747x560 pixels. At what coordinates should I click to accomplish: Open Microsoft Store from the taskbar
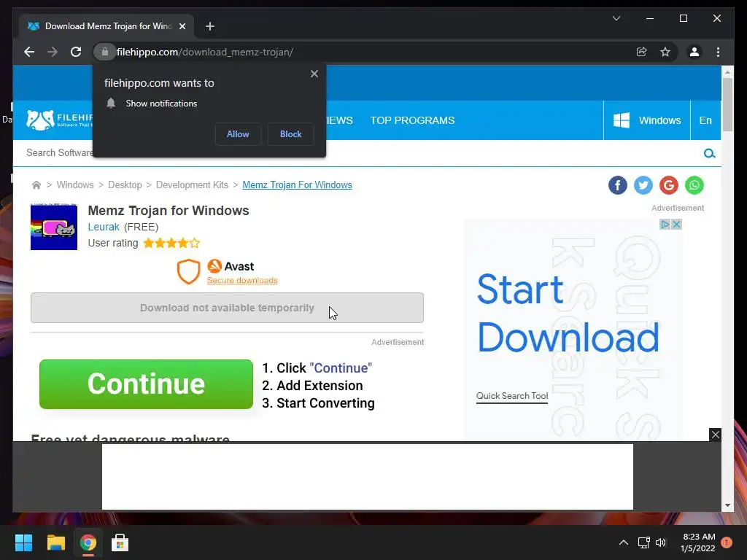(120, 542)
